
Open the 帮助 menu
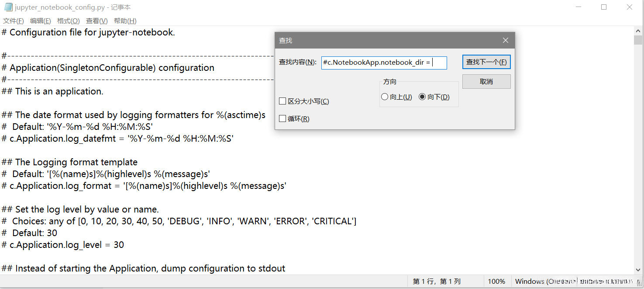(125, 21)
